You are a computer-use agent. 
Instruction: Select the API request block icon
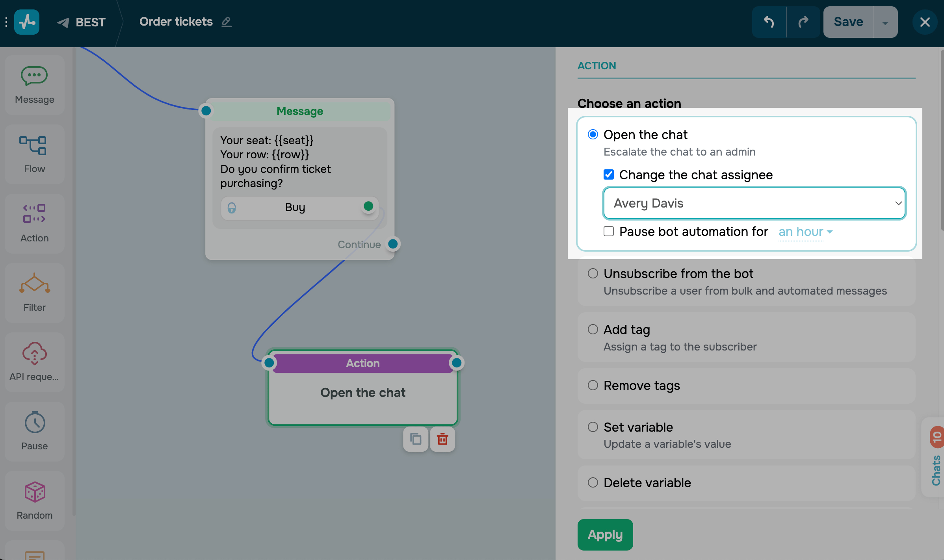coord(34,352)
